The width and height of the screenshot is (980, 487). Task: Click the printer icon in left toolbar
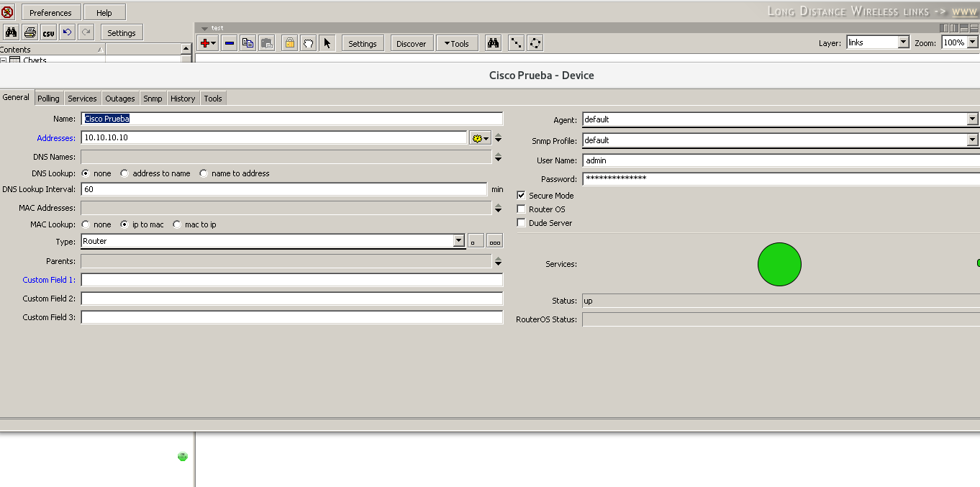click(30, 32)
